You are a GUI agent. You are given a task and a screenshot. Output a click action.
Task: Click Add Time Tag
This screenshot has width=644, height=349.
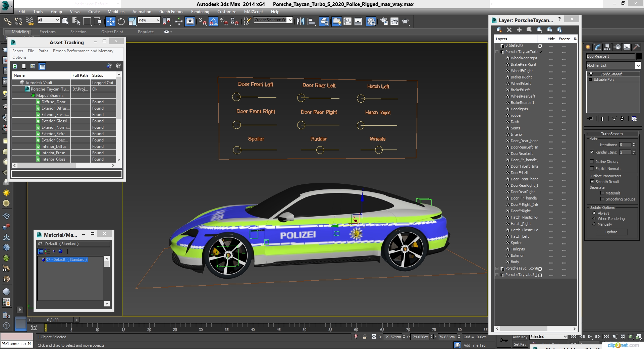(x=474, y=345)
